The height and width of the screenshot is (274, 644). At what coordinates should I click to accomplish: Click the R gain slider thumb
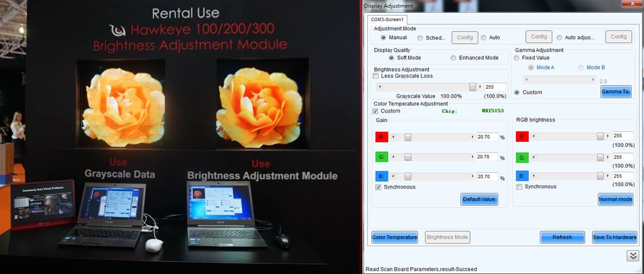tap(408, 137)
